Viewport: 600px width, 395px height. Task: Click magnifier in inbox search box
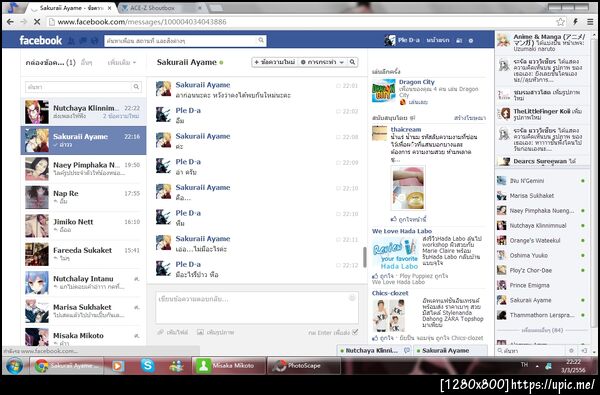point(136,87)
